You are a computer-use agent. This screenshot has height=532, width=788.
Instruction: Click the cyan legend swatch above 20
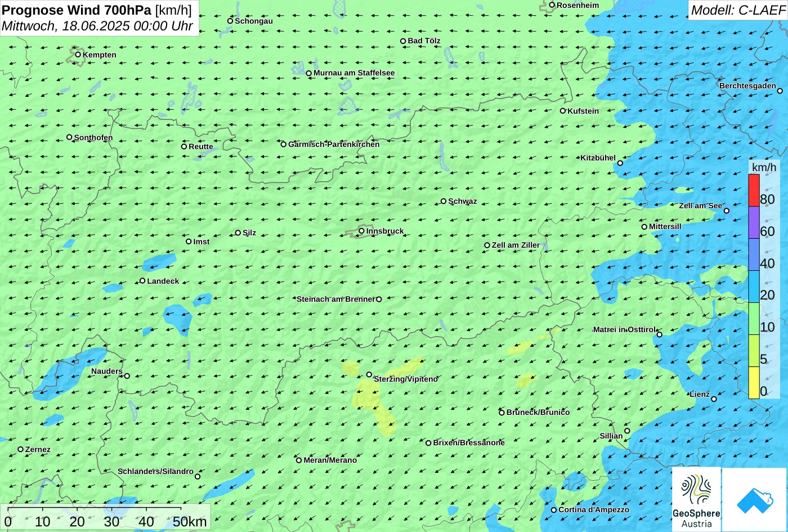[754, 287]
